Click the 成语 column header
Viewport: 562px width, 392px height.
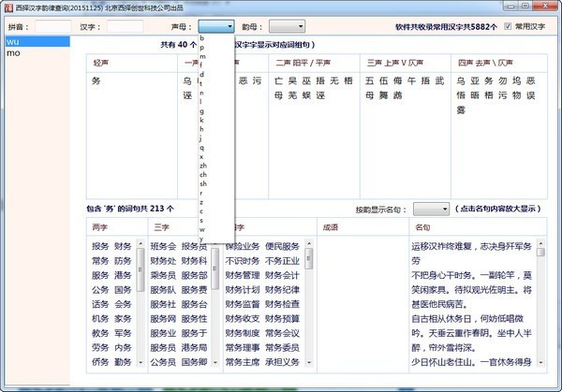coord(362,227)
